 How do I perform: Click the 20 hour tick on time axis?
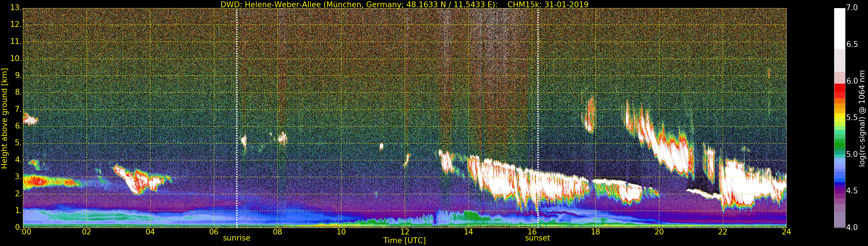click(x=659, y=232)
